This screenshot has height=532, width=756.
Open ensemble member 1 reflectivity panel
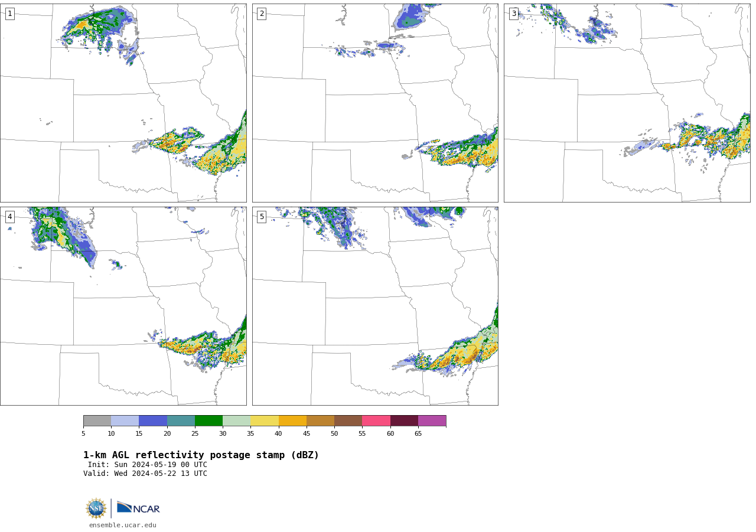123,103
